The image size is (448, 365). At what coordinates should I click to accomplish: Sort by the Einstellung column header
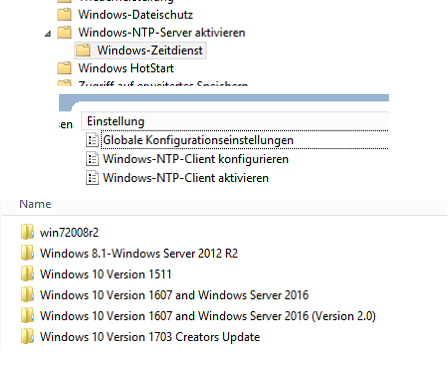[235, 121]
